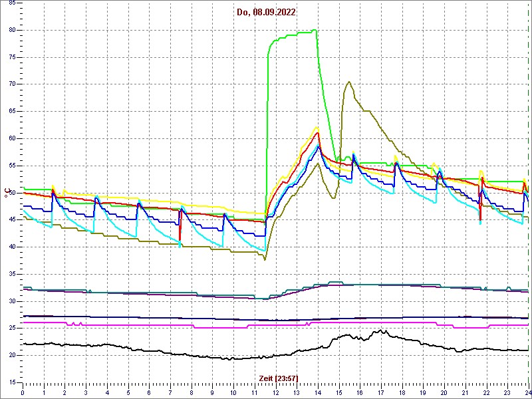Click the "Zeit [23:57]" time axis label

(x=279, y=378)
